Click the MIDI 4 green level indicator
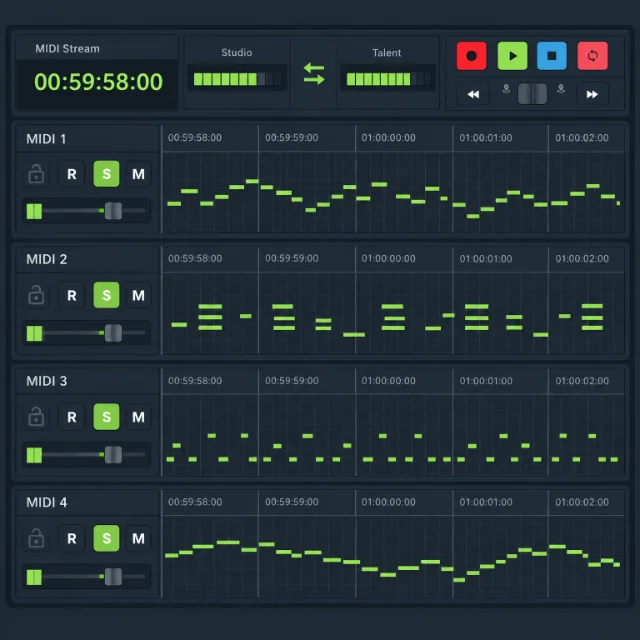The width and height of the screenshot is (640, 640). (34, 577)
